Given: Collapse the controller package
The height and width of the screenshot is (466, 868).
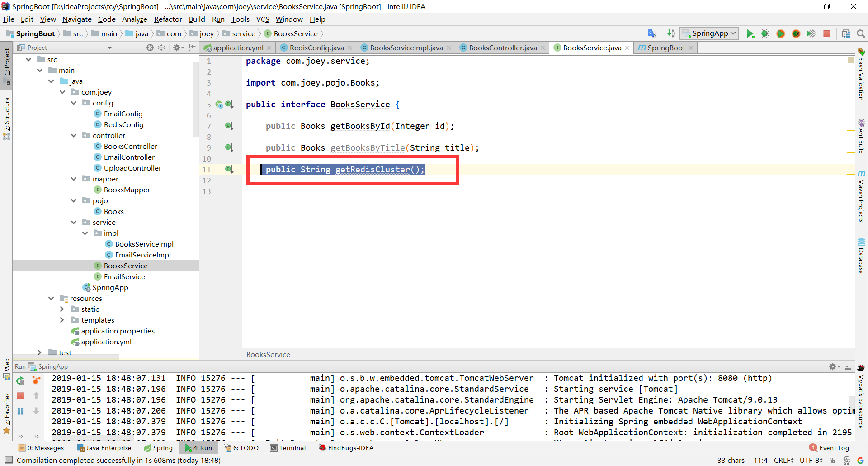Looking at the screenshot, I should pyautogui.click(x=74, y=135).
